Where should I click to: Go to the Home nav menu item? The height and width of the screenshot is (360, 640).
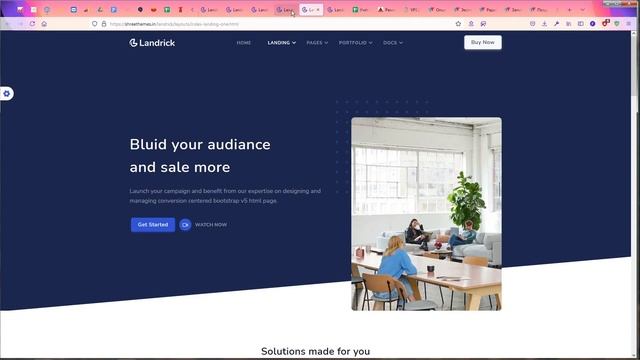(x=244, y=42)
